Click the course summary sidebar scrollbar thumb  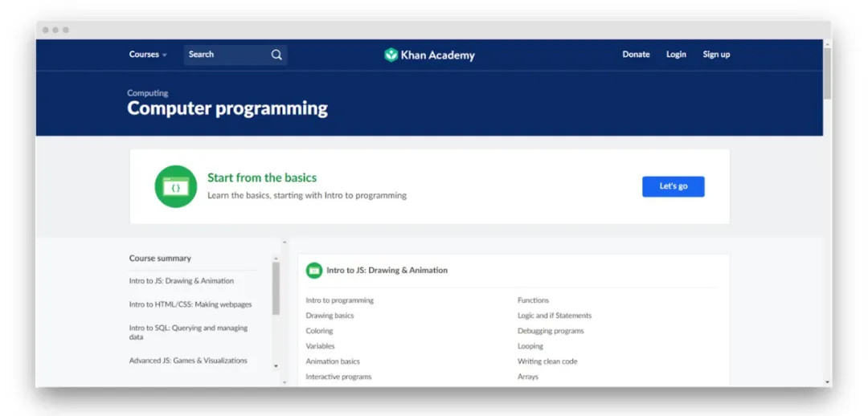(276, 289)
